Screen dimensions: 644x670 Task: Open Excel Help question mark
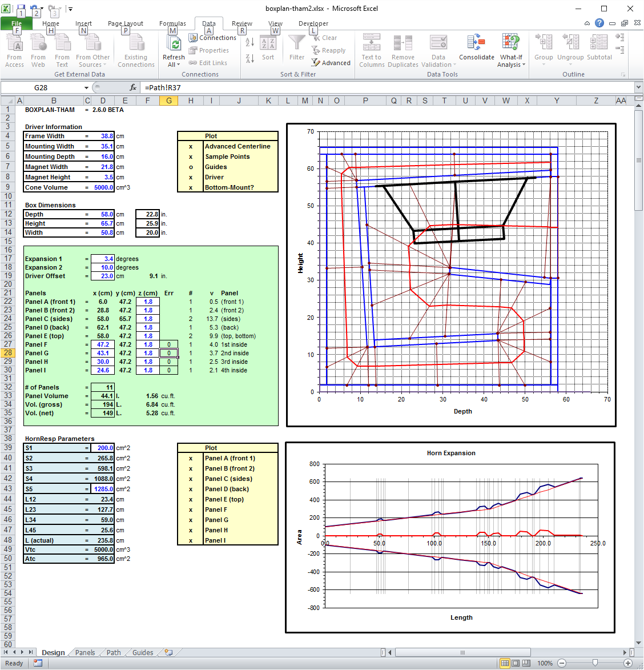pyautogui.click(x=599, y=23)
